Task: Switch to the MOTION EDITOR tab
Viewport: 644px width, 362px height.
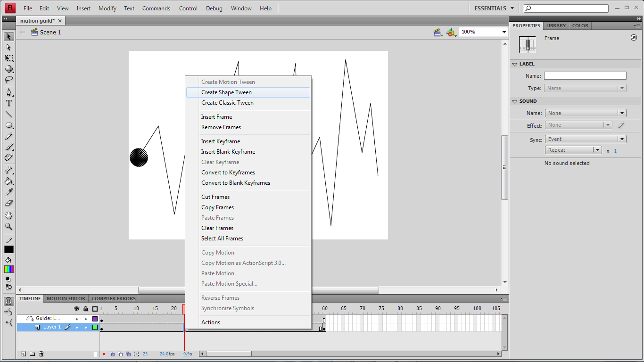Action: (x=66, y=298)
